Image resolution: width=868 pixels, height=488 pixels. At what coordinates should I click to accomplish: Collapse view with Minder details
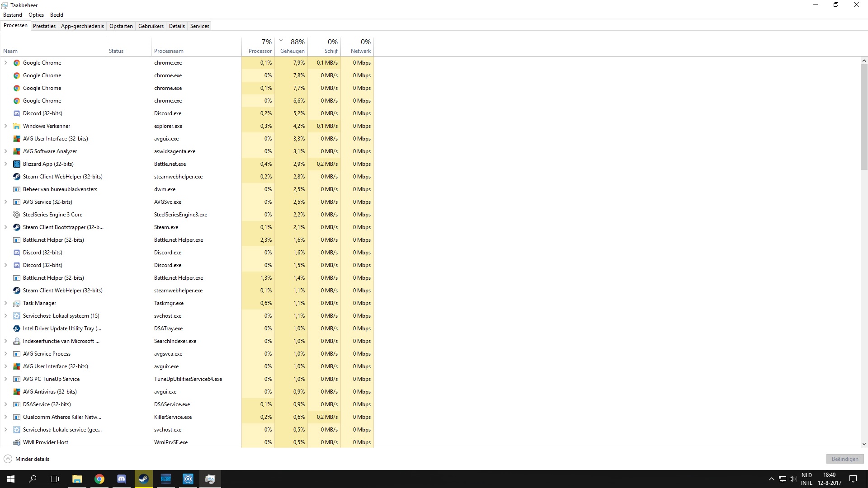[x=27, y=459]
